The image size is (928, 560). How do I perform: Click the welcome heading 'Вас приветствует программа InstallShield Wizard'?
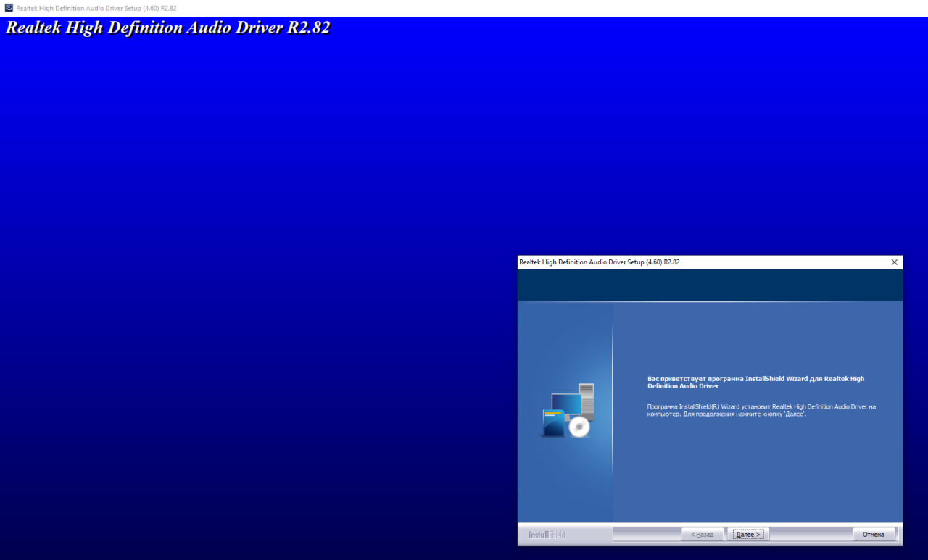coord(755,383)
